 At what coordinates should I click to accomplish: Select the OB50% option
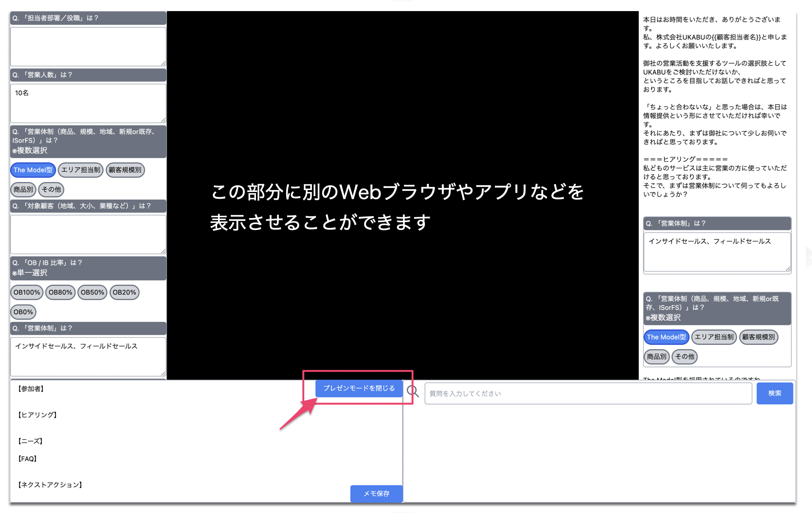coord(93,293)
